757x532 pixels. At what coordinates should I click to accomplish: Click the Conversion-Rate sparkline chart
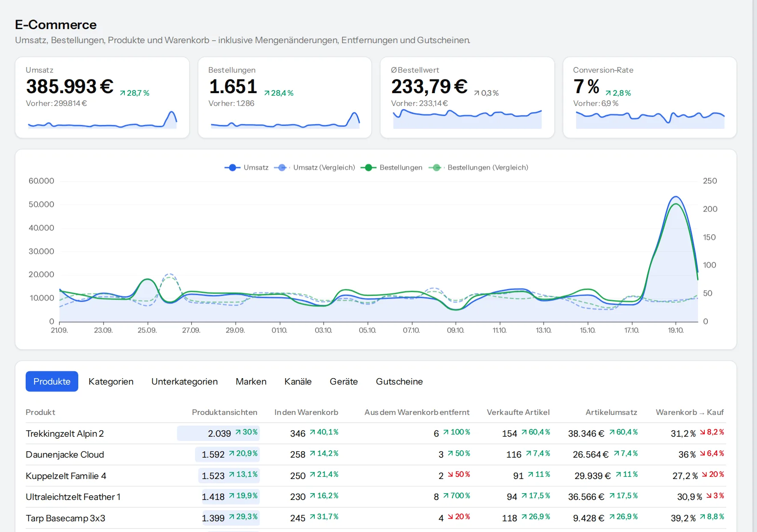pyautogui.click(x=650, y=120)
